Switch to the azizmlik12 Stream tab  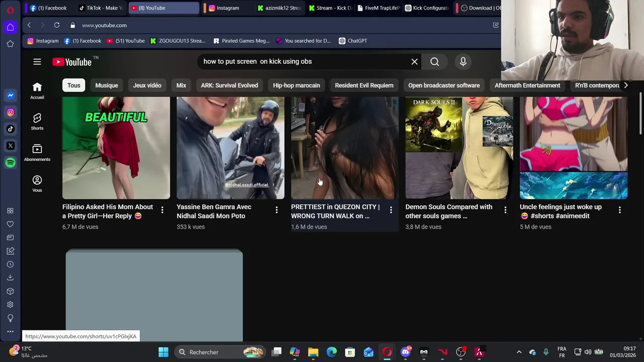point(279,8)
